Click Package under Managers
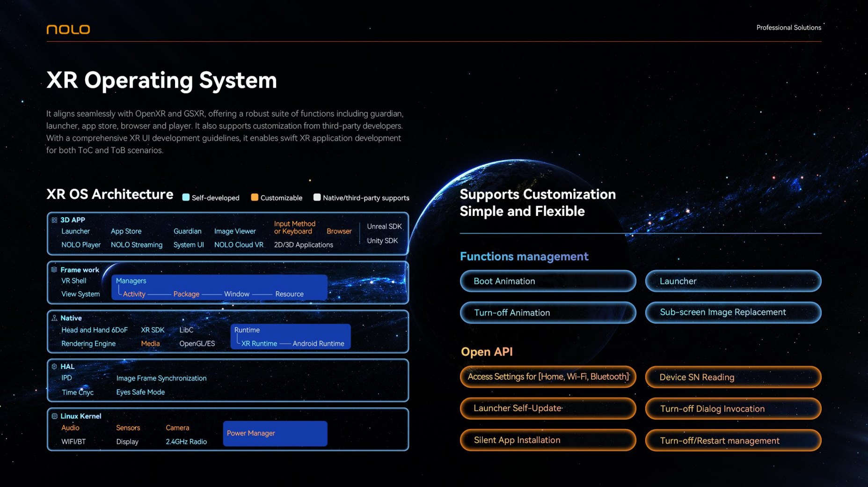This screenshot has width=868, height=487. (186, 294)
